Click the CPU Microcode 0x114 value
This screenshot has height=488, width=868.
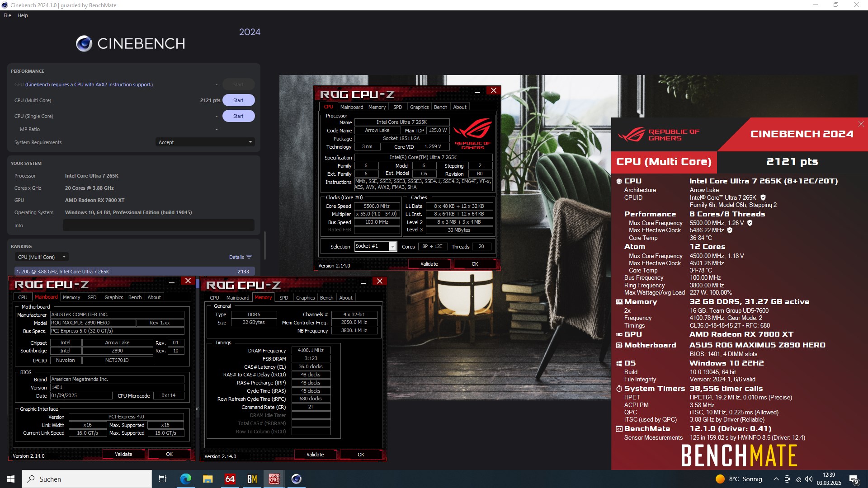168,396
